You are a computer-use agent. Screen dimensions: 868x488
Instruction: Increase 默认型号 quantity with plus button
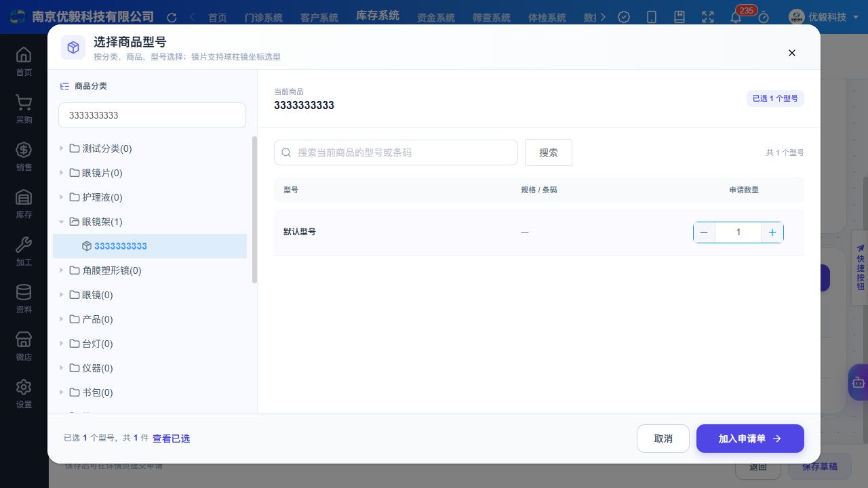772,232
